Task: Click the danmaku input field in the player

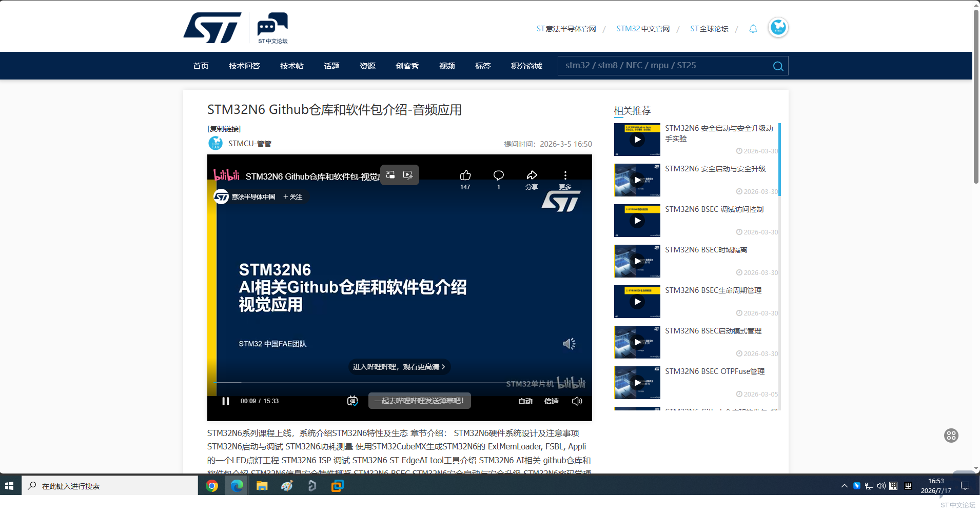Action: (420, 401)
